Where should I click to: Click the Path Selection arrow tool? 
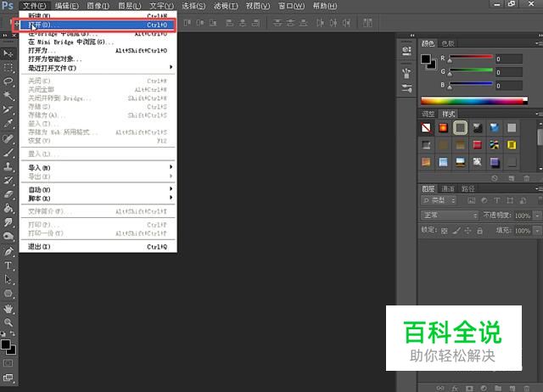(x=8, y=279)
